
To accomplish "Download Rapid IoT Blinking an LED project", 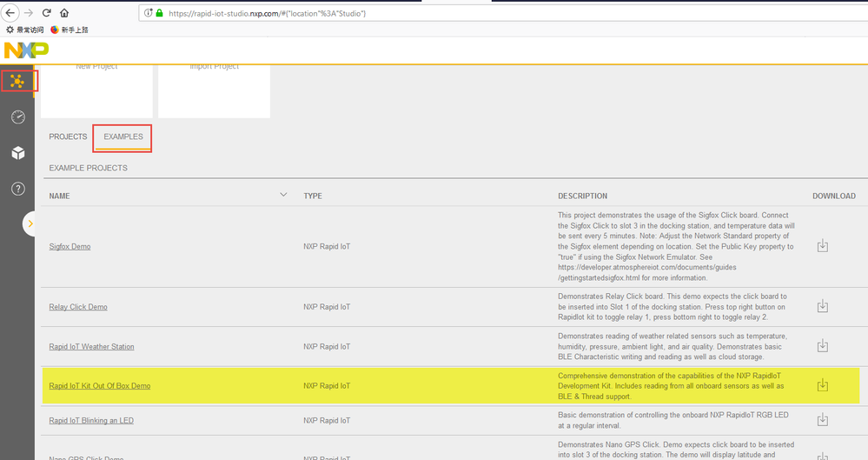I will pos(823,419).
